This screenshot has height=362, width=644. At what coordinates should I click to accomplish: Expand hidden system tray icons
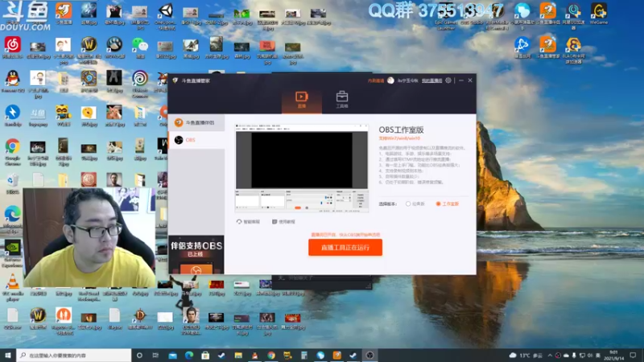550,355
